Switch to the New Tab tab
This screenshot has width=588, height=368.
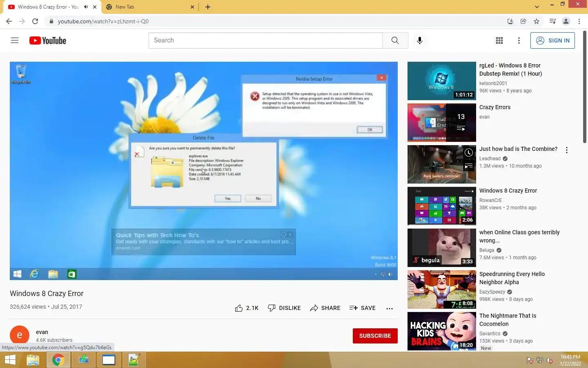pyautogui.click(x=149, y=7)
